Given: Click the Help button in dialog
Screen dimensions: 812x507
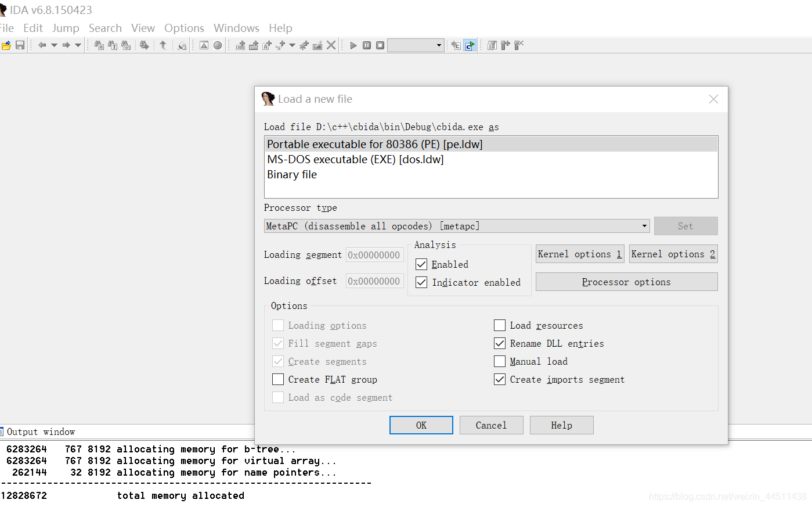Looking at the screenshot, I should (561, 425).
